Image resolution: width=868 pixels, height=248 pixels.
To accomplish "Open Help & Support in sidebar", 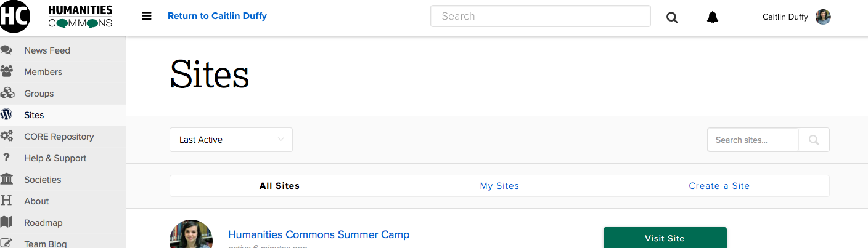I will pyautogui.click(x=55, y=158).
